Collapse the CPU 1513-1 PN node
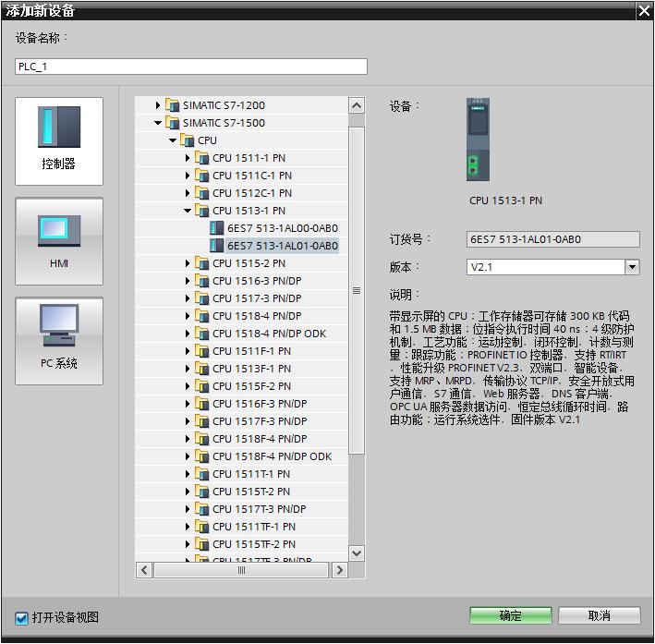 [188, 211]
